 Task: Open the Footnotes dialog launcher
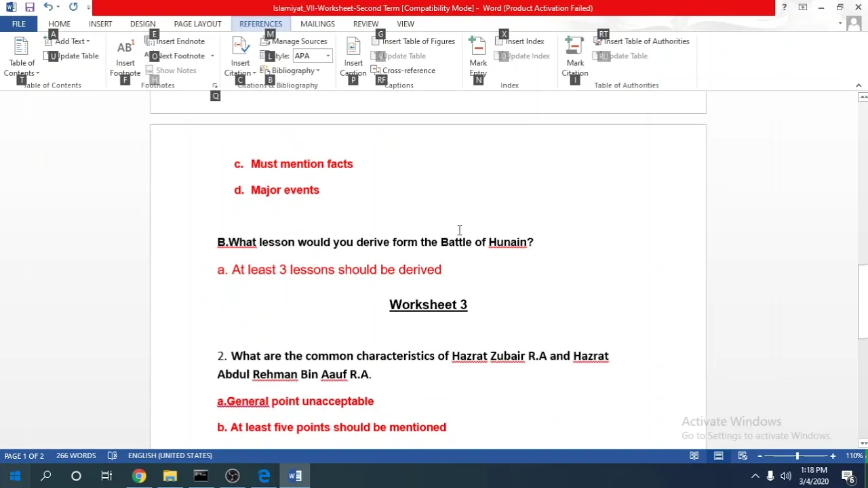(215, 85)
